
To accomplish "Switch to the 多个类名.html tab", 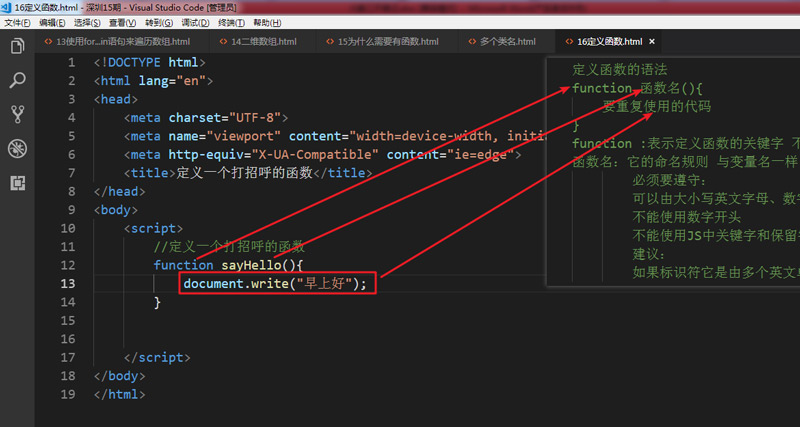I will click(x=507, y=42).
